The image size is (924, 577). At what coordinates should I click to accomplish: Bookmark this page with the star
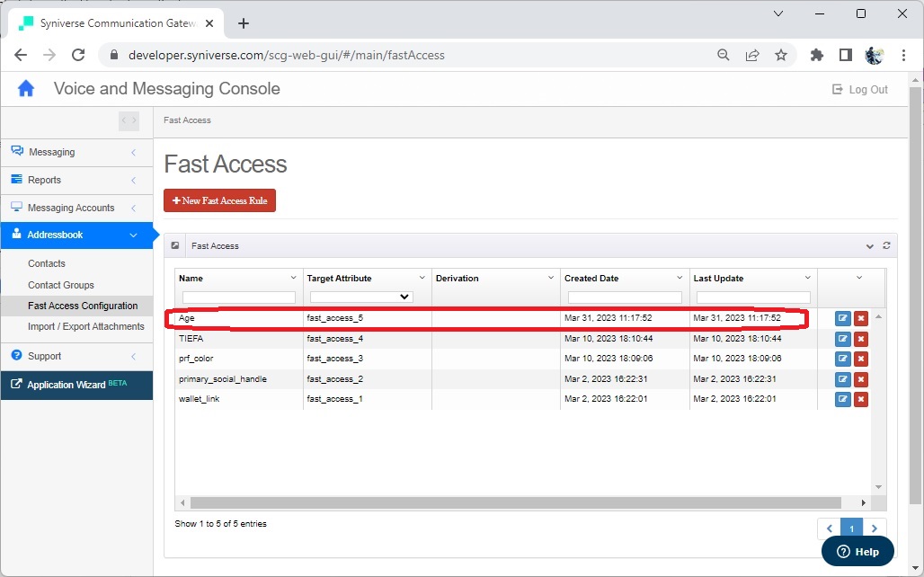click(781, 55)
